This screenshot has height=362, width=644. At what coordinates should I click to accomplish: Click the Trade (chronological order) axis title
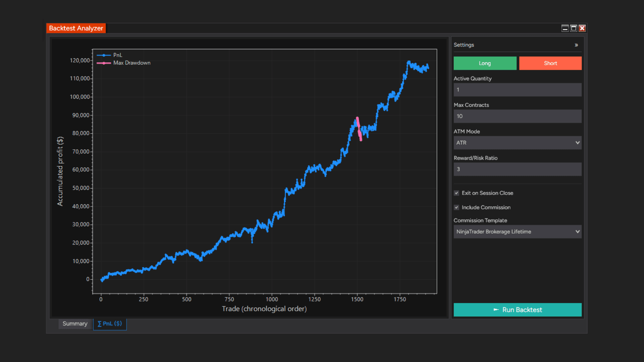[x=264, y=309]
